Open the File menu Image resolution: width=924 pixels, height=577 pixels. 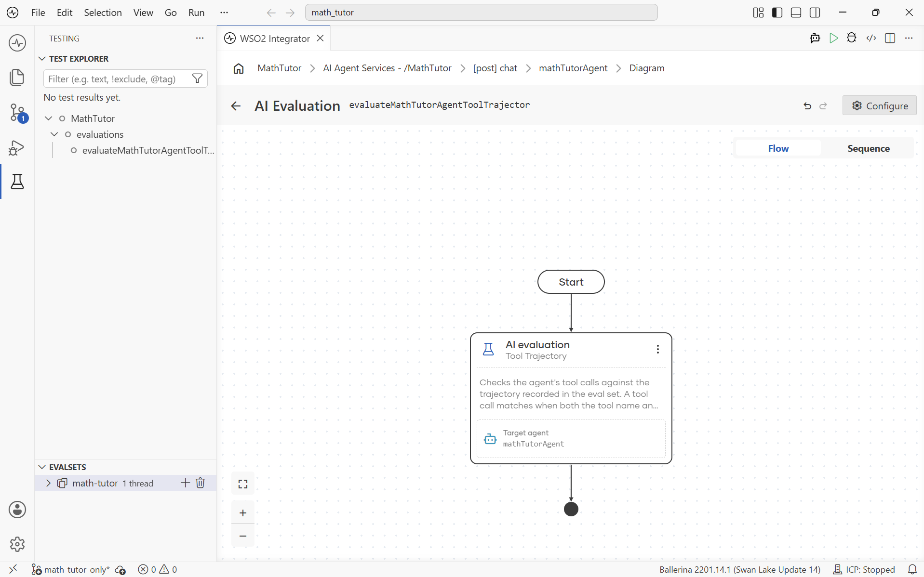[x=38, y=13]
